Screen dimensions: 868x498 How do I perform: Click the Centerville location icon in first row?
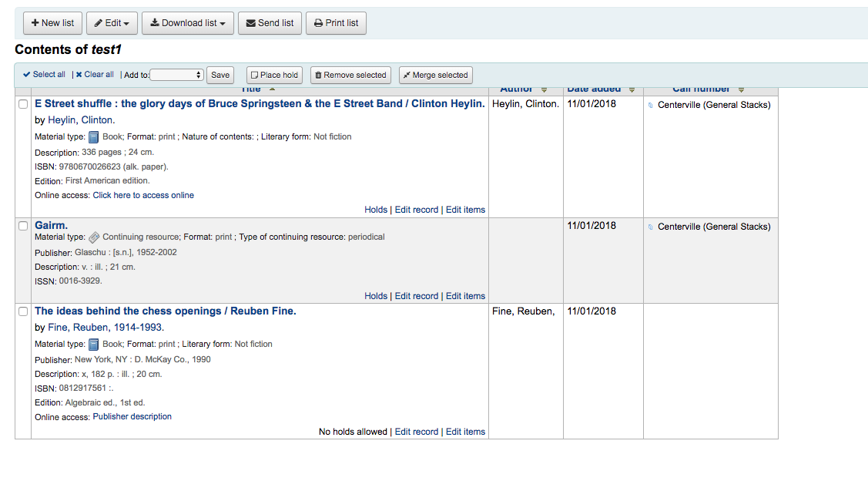pyautogui.click(x=651, y=105)
